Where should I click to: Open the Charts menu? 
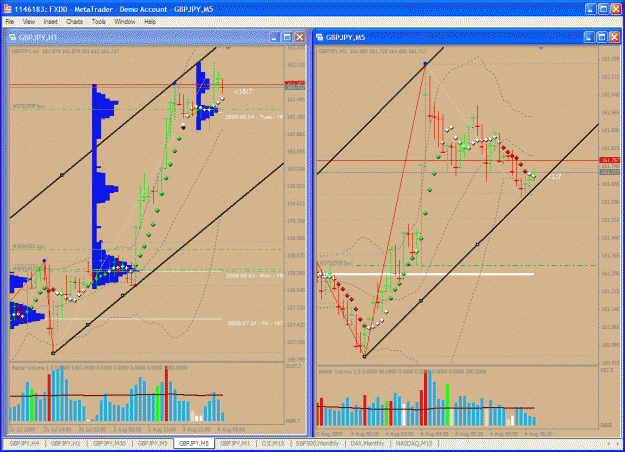coord(75,22)
